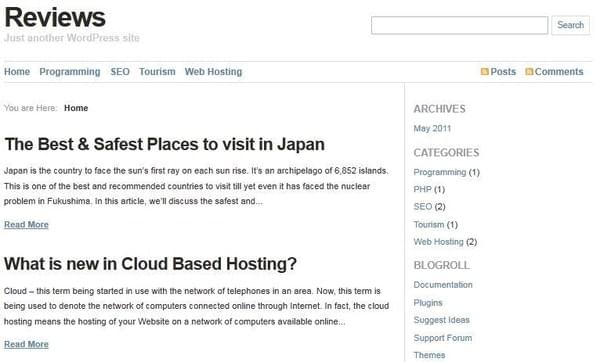Click the BLOGROLL sidebar heading
The image size is (600, 362).
tap(441, 266)
